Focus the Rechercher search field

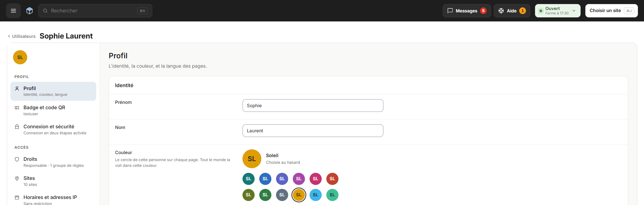point(95,11)
